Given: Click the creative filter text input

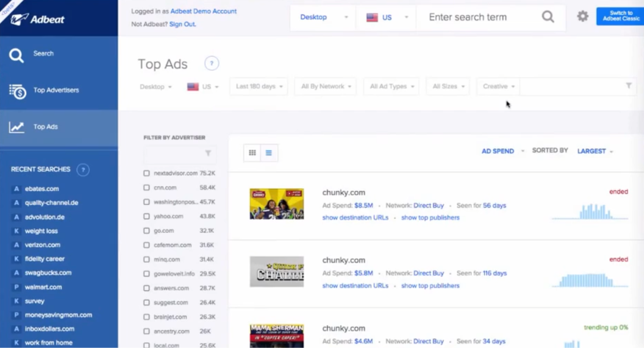Looking at the screenshot, I should [573, 86].
